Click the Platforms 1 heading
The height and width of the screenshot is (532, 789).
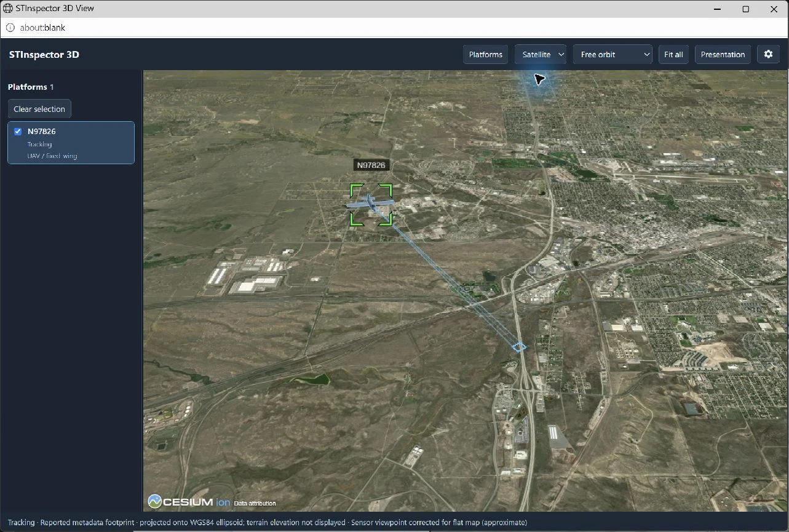[31, 87]
